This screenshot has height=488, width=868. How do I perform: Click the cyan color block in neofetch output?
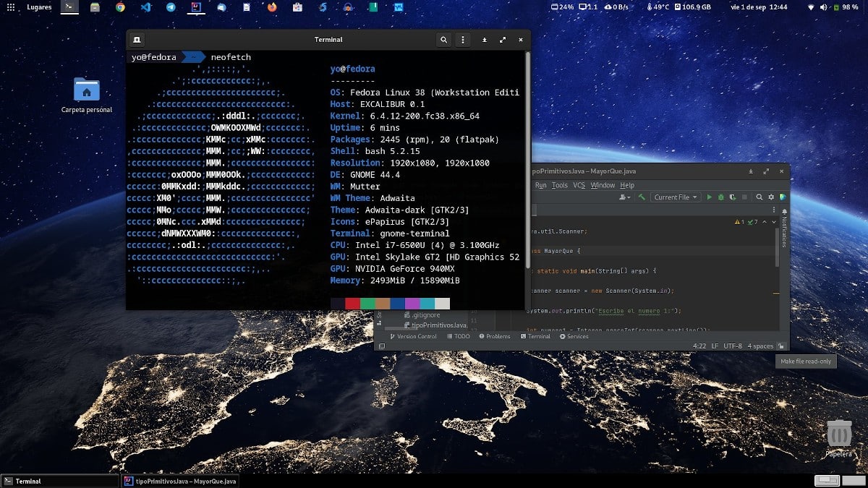click(427, 304)
